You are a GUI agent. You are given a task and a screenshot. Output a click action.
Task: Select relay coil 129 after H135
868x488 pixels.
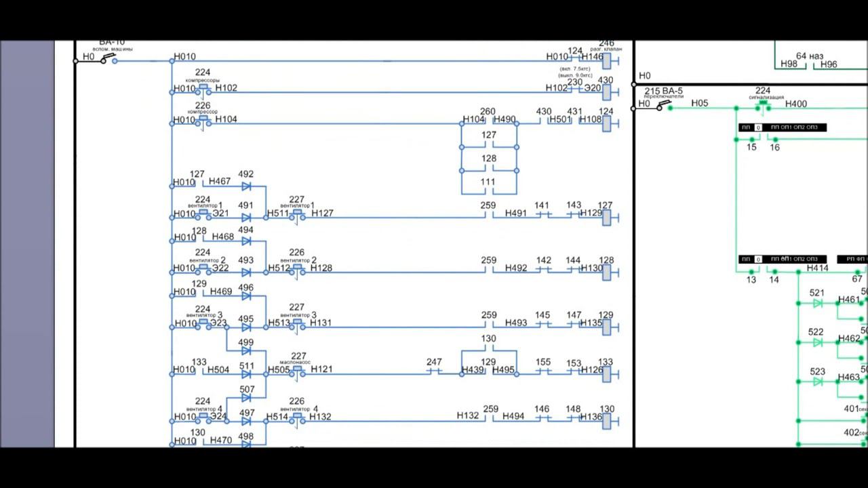(606, 327)
